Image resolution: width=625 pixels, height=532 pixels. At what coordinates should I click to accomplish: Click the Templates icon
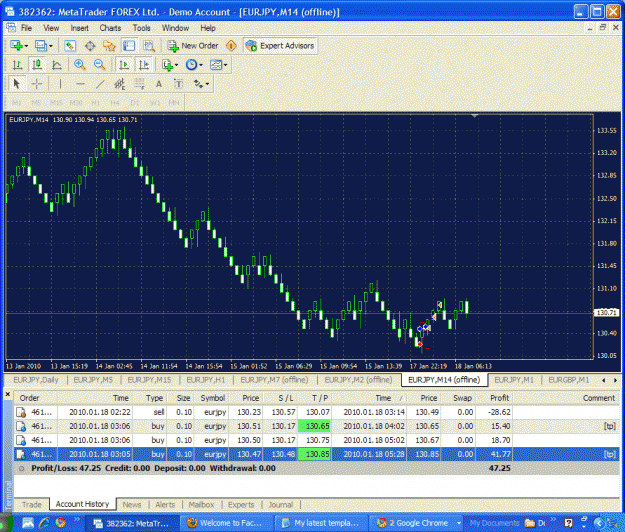click(216, 65)
